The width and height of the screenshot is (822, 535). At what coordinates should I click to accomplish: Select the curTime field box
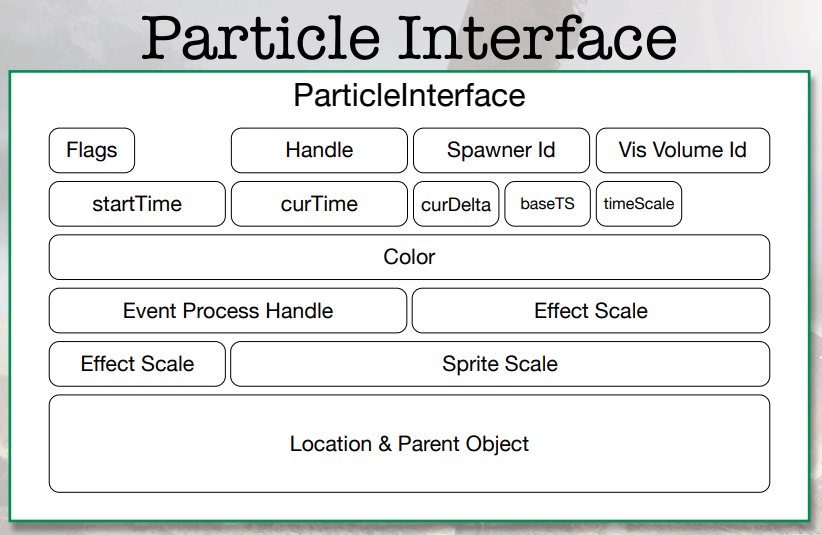pos(319,204)
